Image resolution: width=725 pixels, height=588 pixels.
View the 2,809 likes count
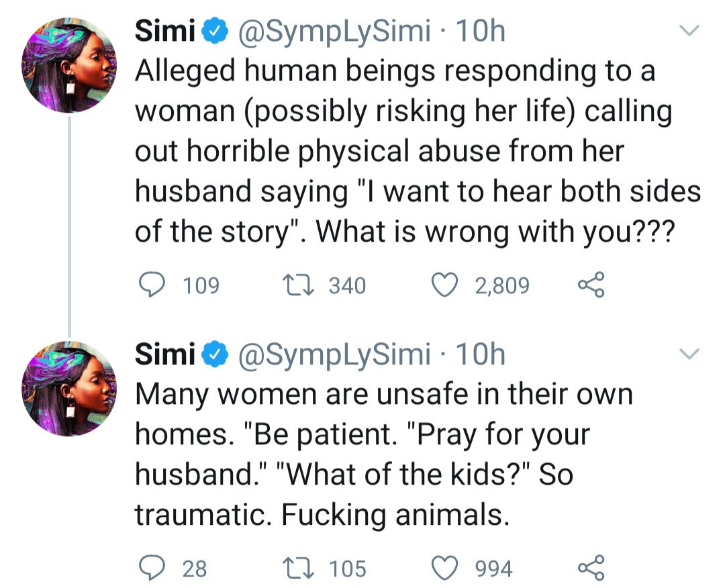(502, 285)
